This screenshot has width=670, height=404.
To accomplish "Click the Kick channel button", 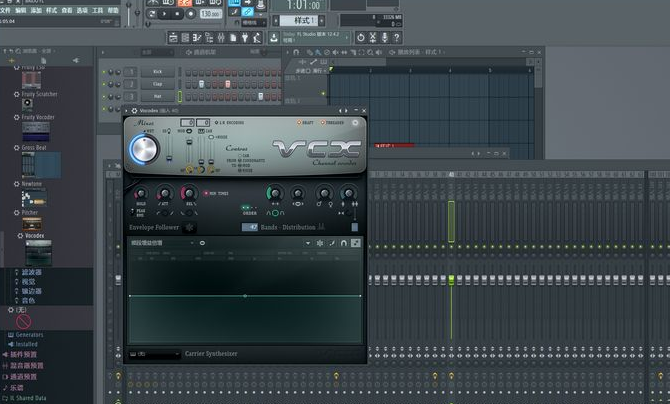I will pos(158,72).
